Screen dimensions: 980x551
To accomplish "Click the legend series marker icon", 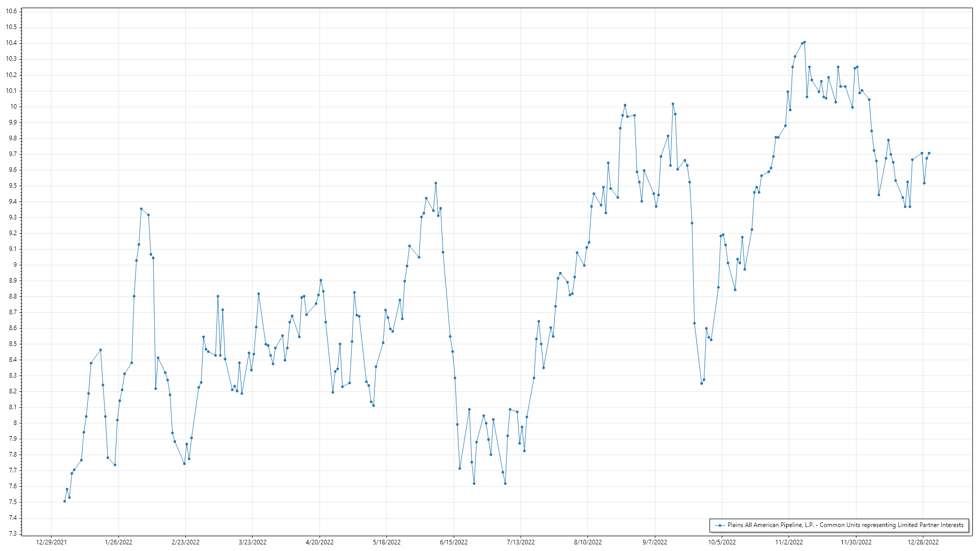I will tap(720, 525).
